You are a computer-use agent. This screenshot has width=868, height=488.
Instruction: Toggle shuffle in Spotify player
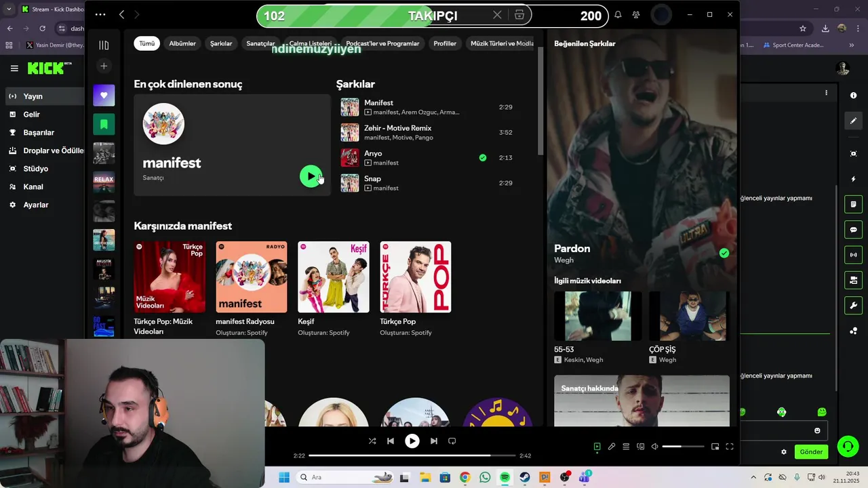(x=372, y=441)
